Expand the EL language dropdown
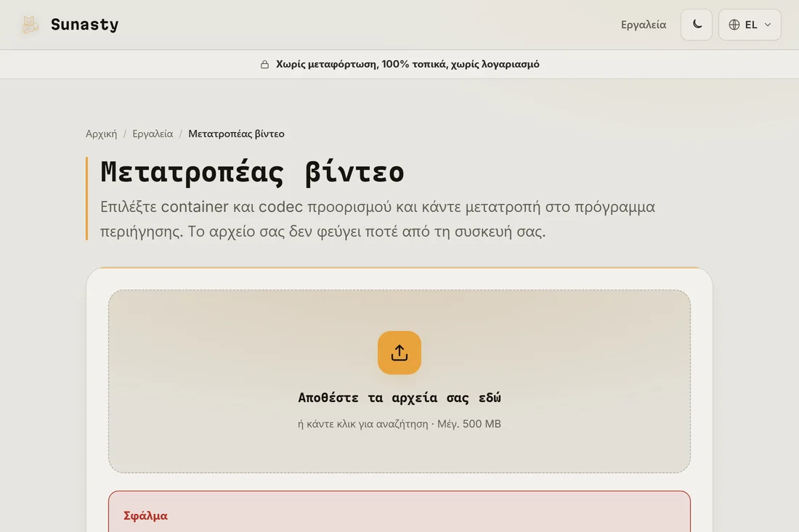The width and height of the screenshot is (799, 532). 750,25
